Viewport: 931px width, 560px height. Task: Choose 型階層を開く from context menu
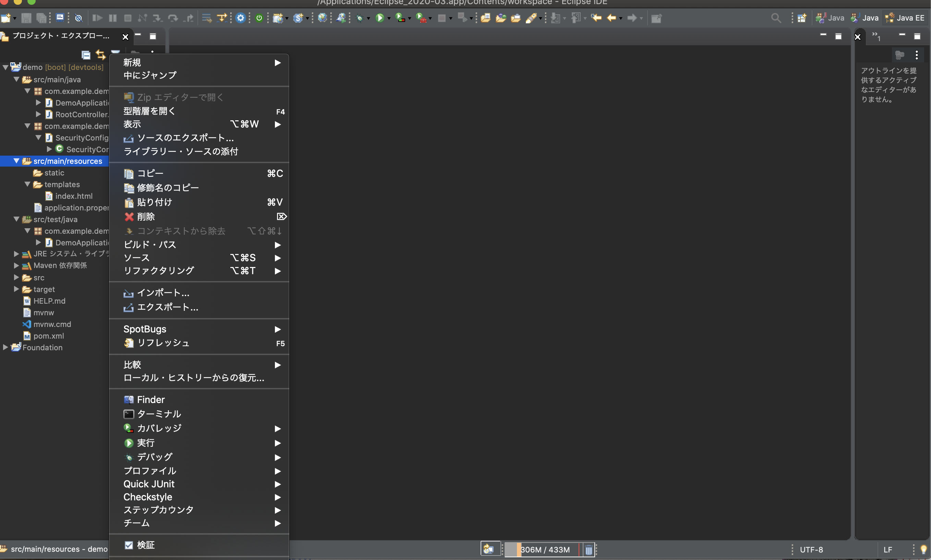(x=199, y=111)
